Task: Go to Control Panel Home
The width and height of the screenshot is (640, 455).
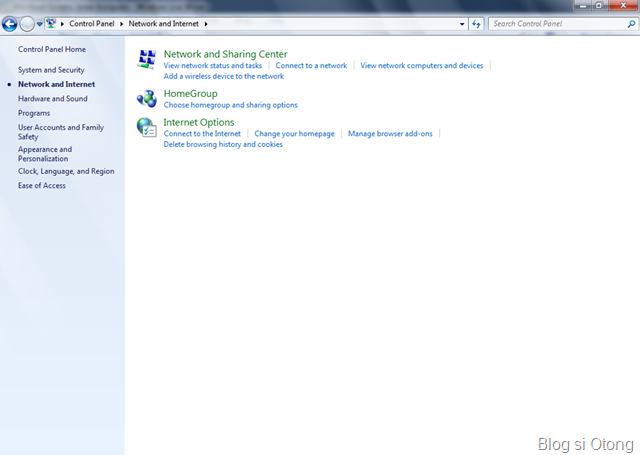Action: (x=52, y=49)
